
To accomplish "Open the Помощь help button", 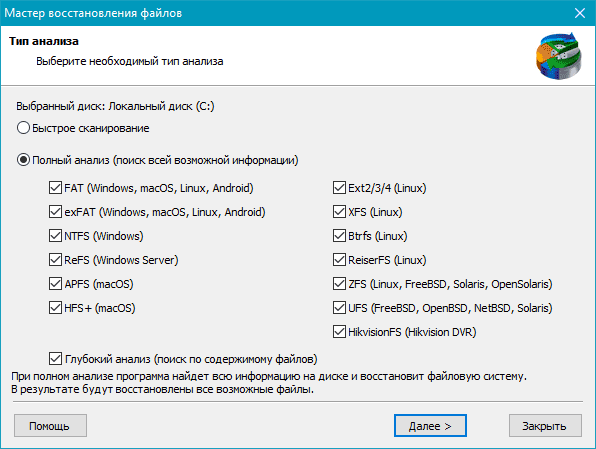I will (x=51, y=426).
